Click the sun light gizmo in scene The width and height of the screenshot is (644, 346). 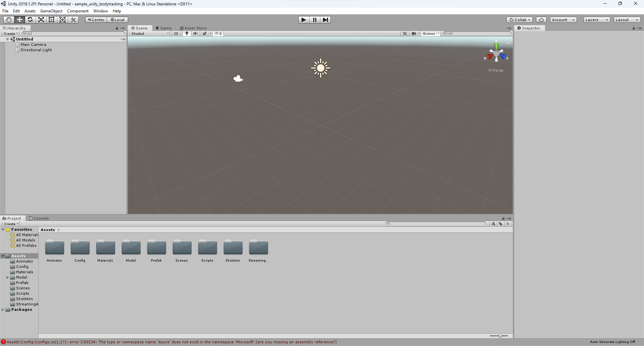coord(321,68)
